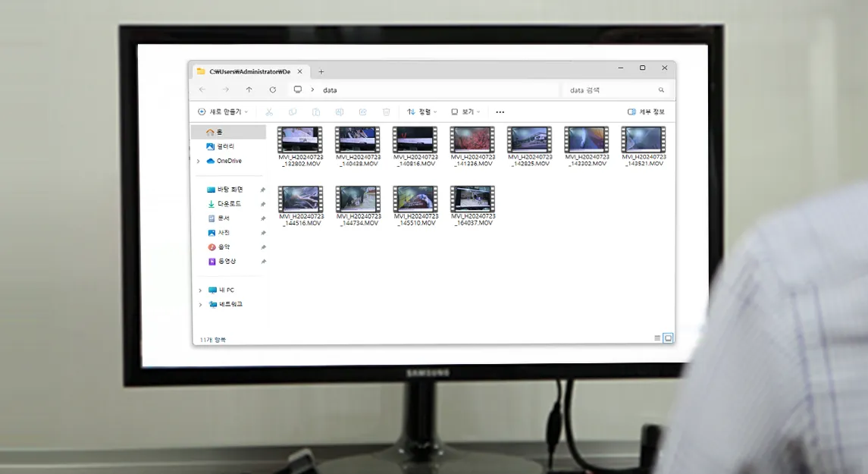Click the Paste clipboard icon
868x474 pixels.
click(x=316, y=112)
